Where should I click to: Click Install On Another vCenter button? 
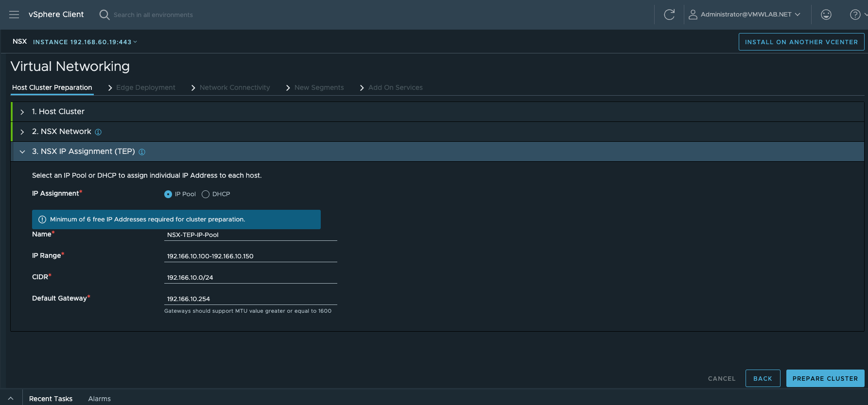point(801,42)
